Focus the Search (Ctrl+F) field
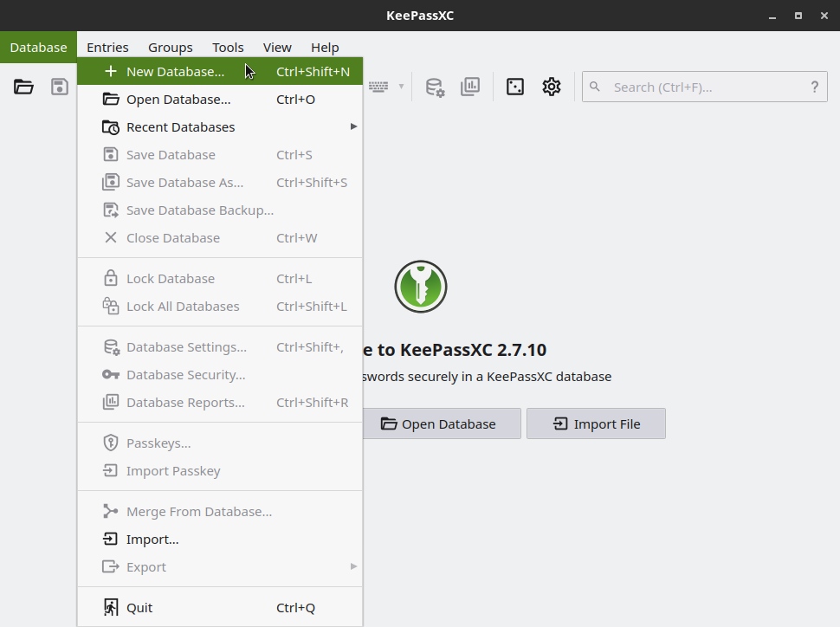 [704, 87]
